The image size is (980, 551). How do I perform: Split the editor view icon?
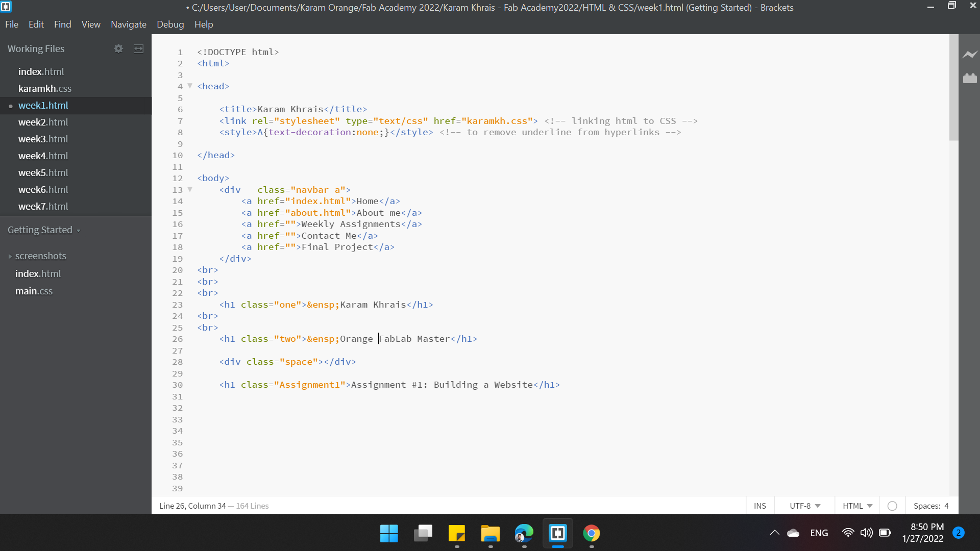pos(138,48)
